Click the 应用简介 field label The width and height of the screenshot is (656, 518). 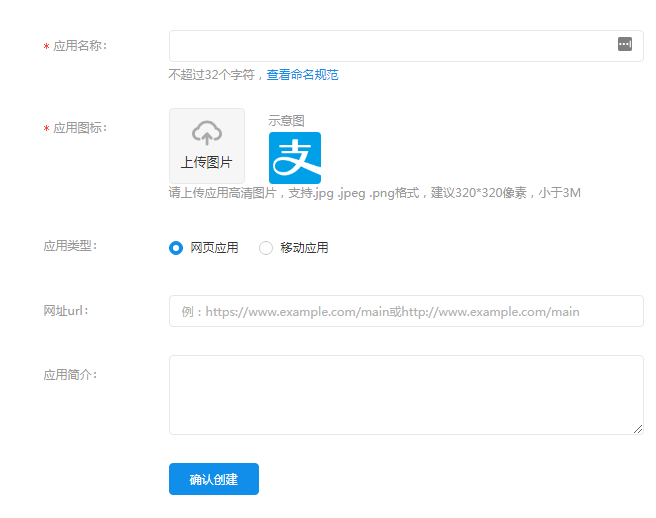tap(70, 375)
